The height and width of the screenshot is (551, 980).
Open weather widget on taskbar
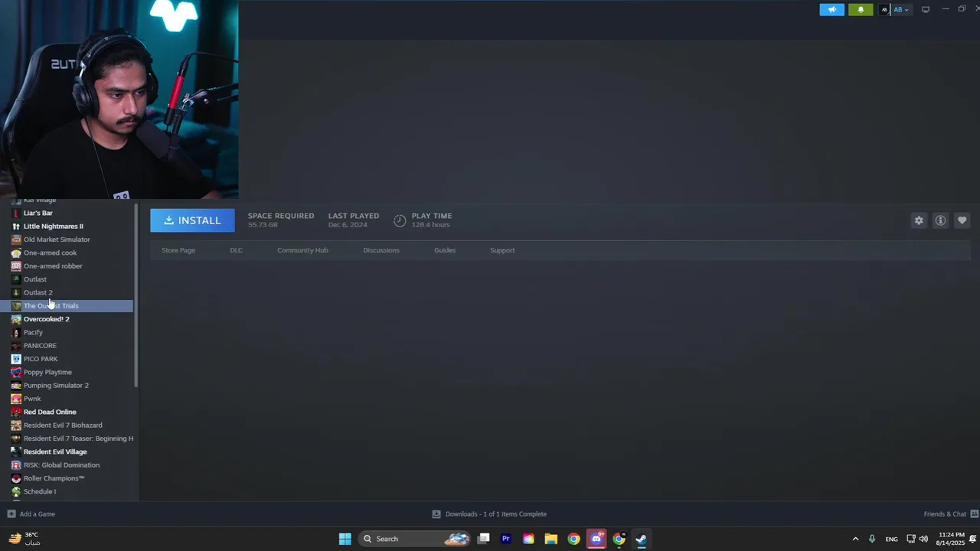pyautogui.click(x=24, y=539)
